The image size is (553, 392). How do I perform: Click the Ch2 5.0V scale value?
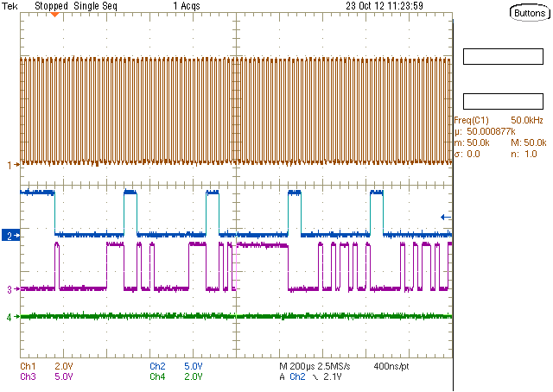pos(193,366)
